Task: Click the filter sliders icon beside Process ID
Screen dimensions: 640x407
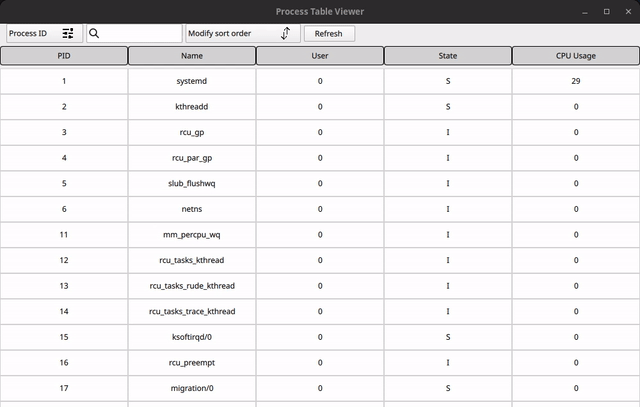Action: (68, 34)
